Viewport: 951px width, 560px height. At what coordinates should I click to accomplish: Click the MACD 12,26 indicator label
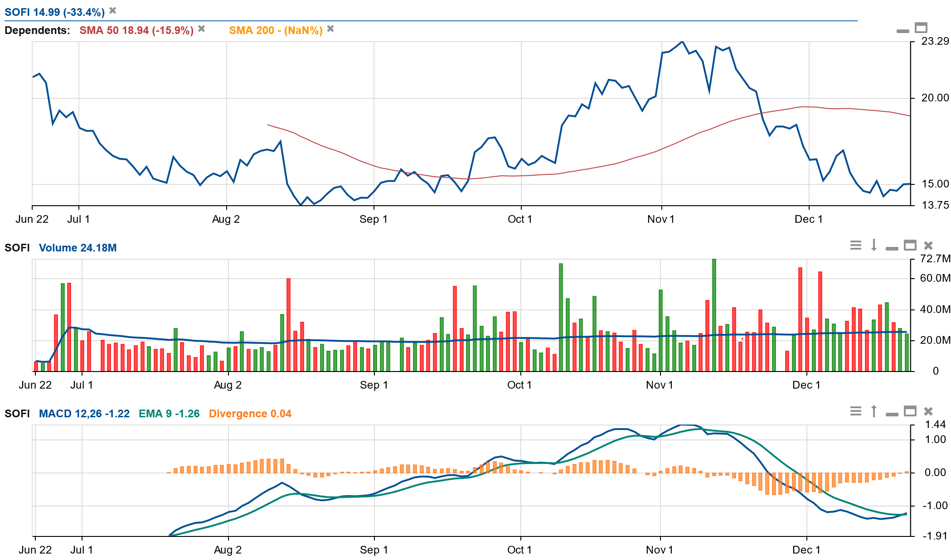84,414
